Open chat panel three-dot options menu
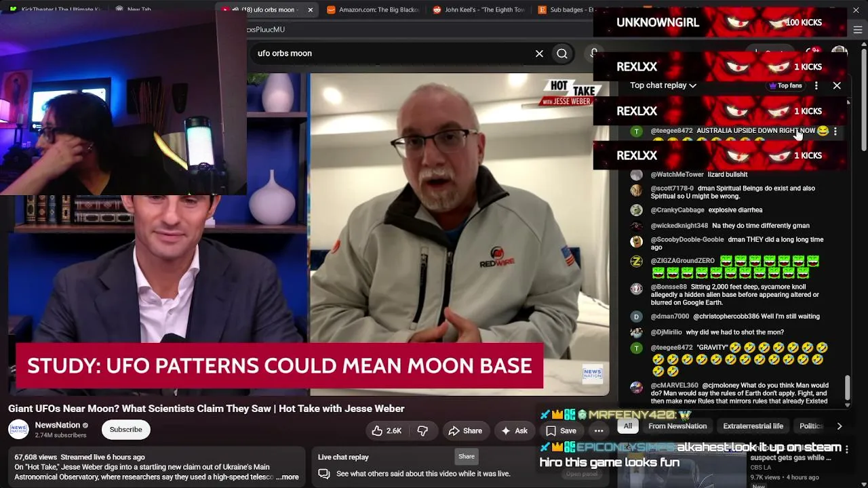The width and height of the screenshot is (868, 488). [816, 85]
